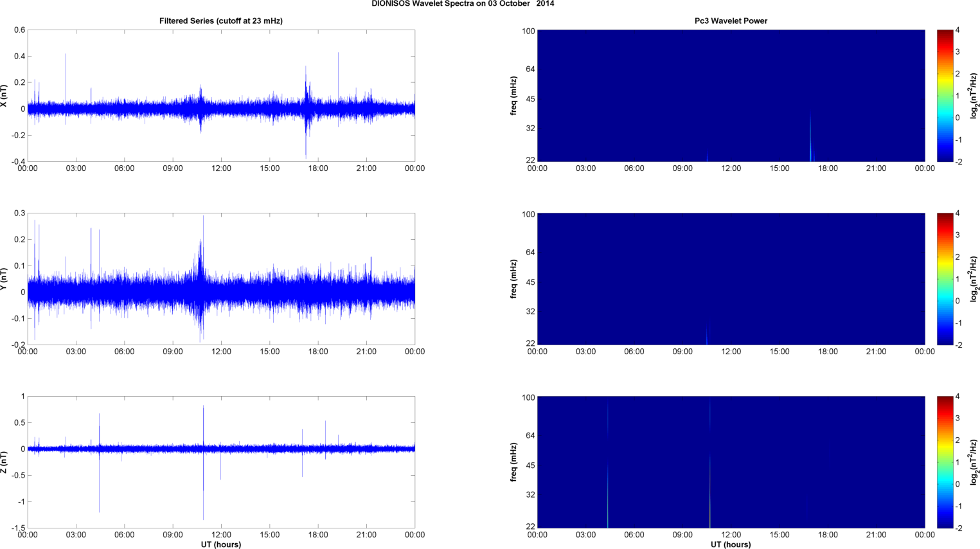
Task: Click the -0.1 tick on the Y (nT) axis
Action: pos(17,319)
